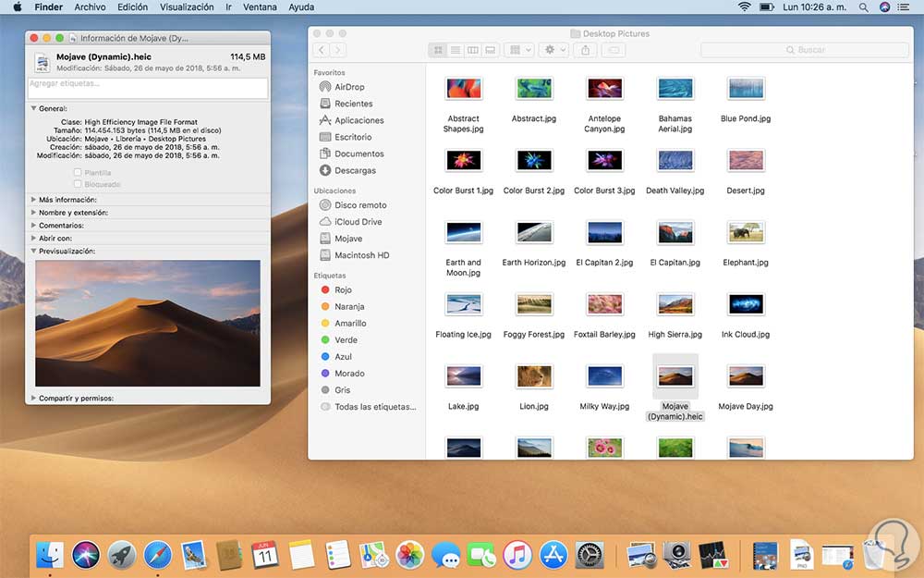Click Todas las etiquetas in sidebar
924x578 pixels.
(x=374, y=407)
